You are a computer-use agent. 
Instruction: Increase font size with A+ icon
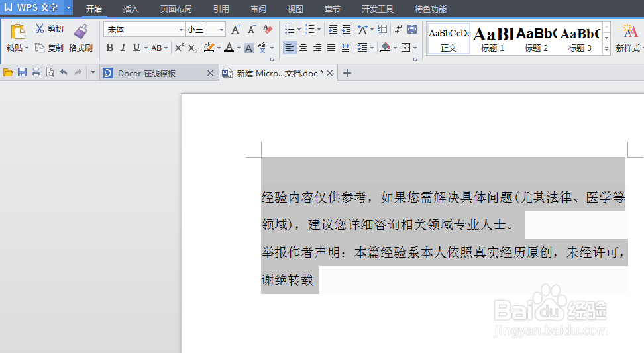point(236,30)
